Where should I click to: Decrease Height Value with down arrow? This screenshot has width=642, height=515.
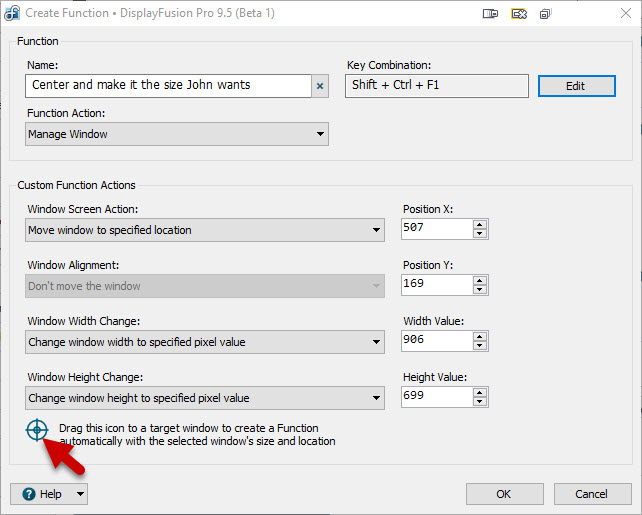coord(480,402)
